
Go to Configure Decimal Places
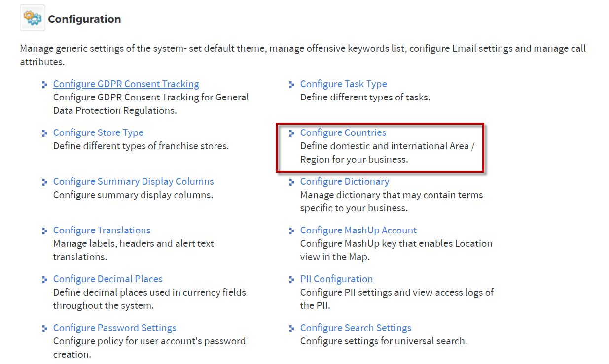[x=108, y=279]
